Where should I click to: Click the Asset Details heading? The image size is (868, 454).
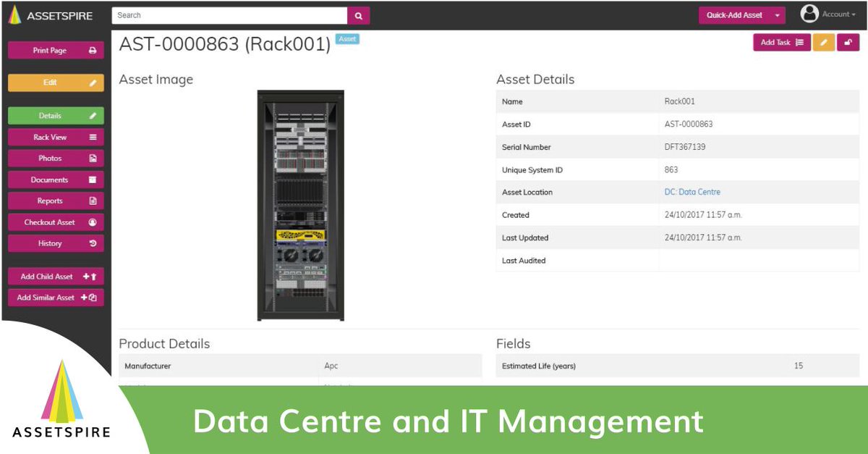(535, 80)
